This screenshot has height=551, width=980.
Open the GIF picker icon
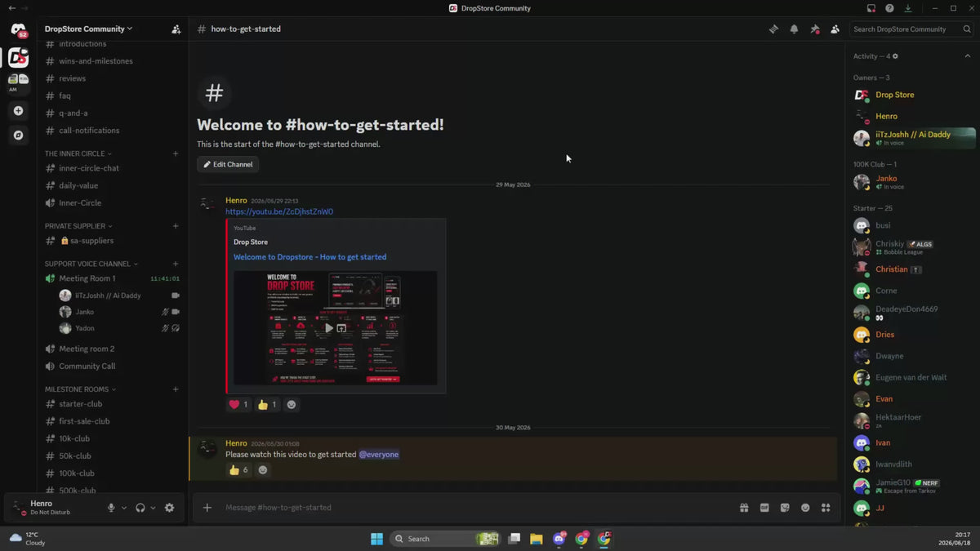(764, 508)
